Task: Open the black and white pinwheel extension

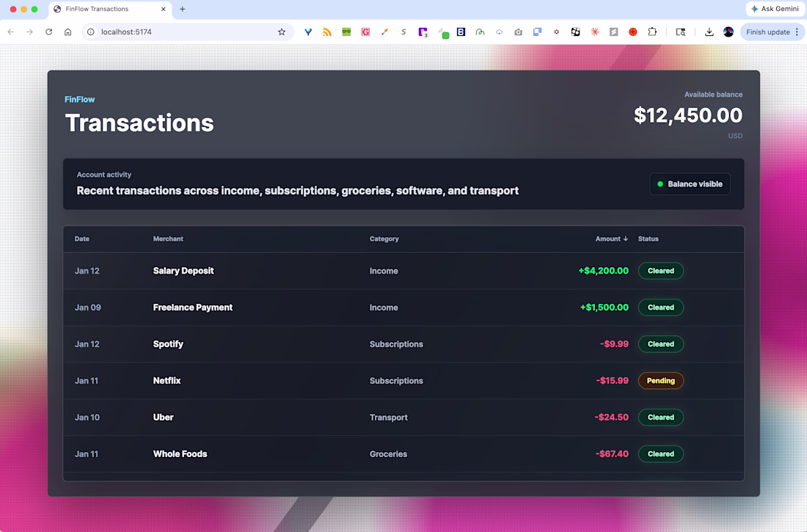Action: click(575, 32)
